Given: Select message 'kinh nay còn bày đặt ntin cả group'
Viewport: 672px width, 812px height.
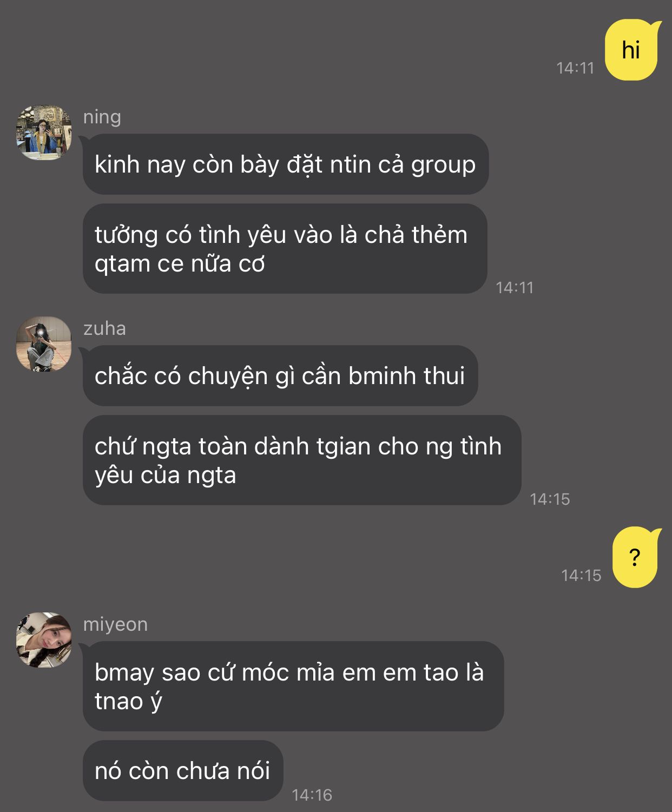Looking at the screenshot, I should 285,164.
